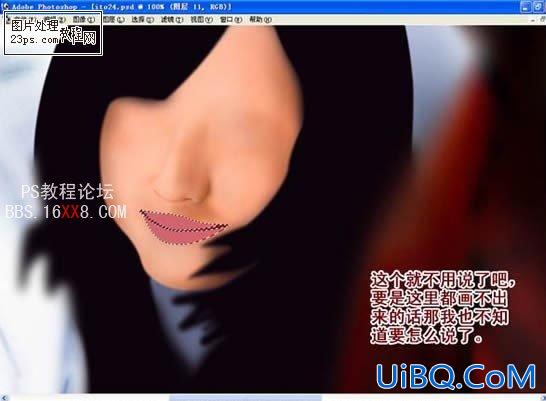Open the 视图(V) menu
The height and width of the screenshot is (401, 546).
click(201, 19)
